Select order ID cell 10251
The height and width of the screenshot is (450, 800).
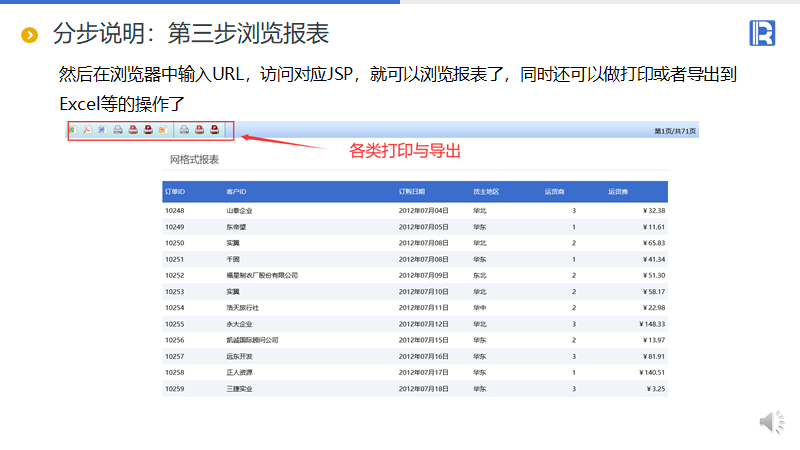[174, 259]
